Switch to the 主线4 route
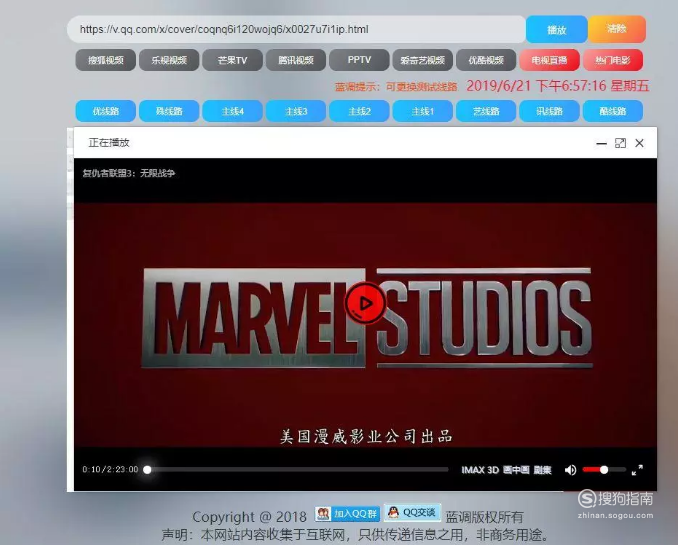 [233, 111]
